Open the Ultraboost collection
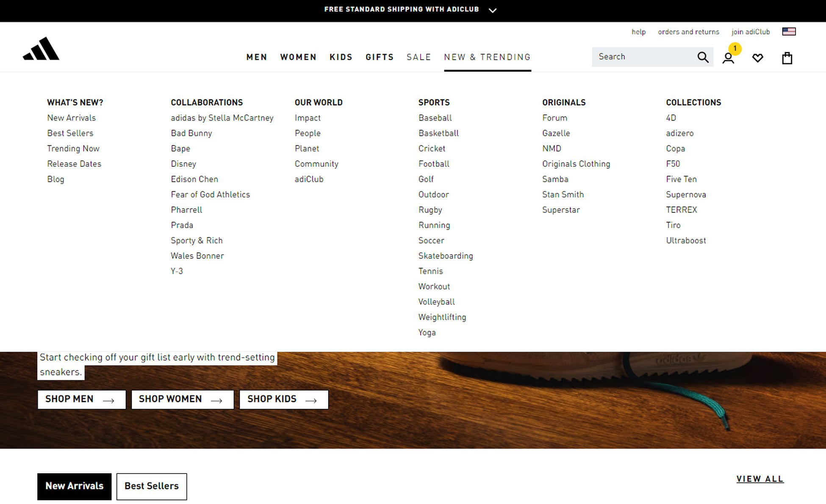 [686, 240]
